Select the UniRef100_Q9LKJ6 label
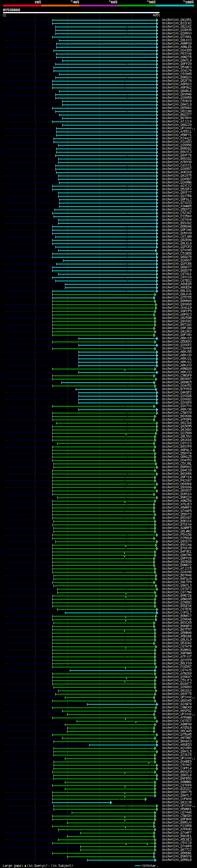 [176, 294]
